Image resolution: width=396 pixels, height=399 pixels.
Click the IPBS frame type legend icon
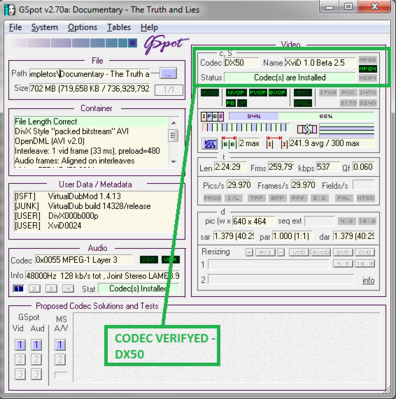coord(212,116)
